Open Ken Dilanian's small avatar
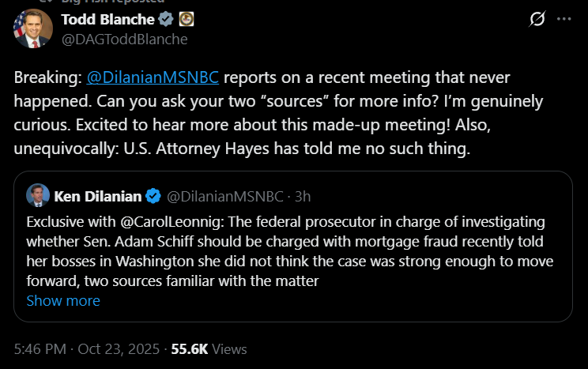The width and height of the screenshot is (588, 369). (x=38, y=194)
